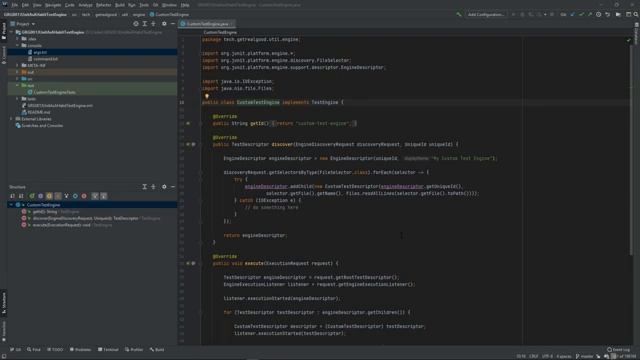This screenshot has width=640, height=360.
Task: Click UTF-8 encoding in status bar
Action: pyautogui.click(x=547, y=356)
